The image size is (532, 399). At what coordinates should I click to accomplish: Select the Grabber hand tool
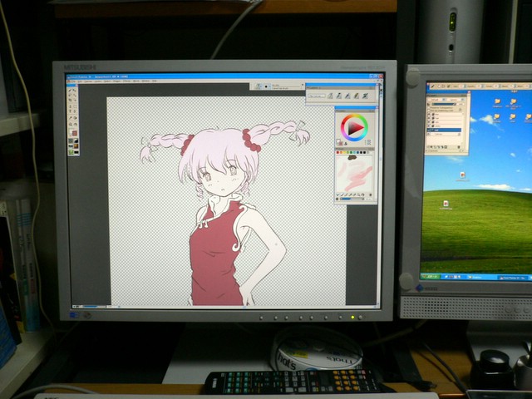(x=76, y=124)
